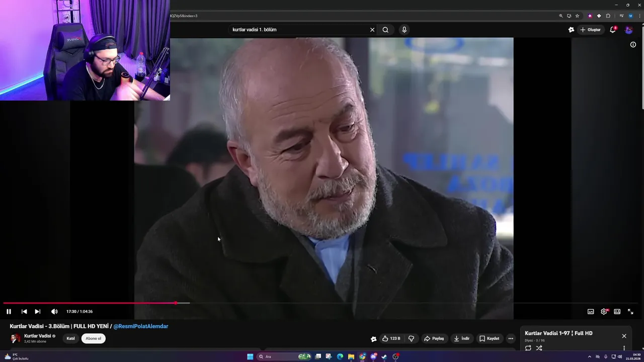644x362 pixels.
Task: Toggle playlist shuffle button
Action: click(539, 348)
